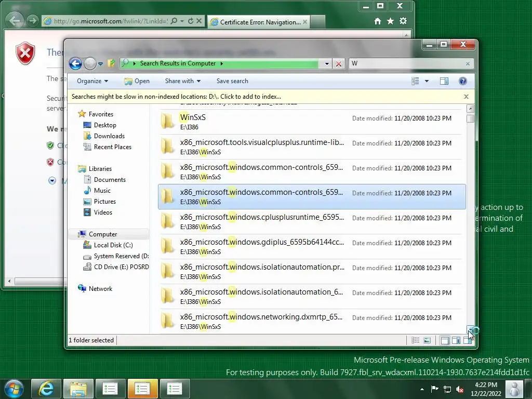The height and width of the screenshot is (399, 532).
Task: Change view using the view icon
Action: point(415,81)
